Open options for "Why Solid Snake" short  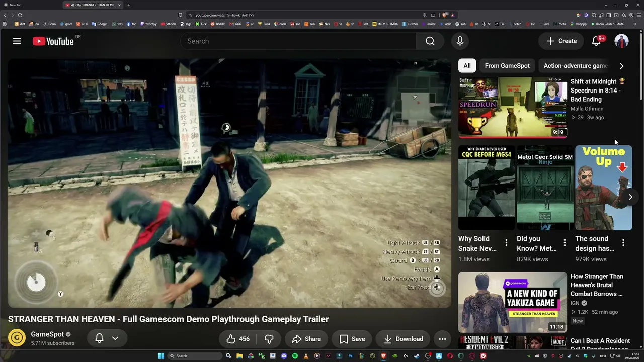(x=506, y=243)
